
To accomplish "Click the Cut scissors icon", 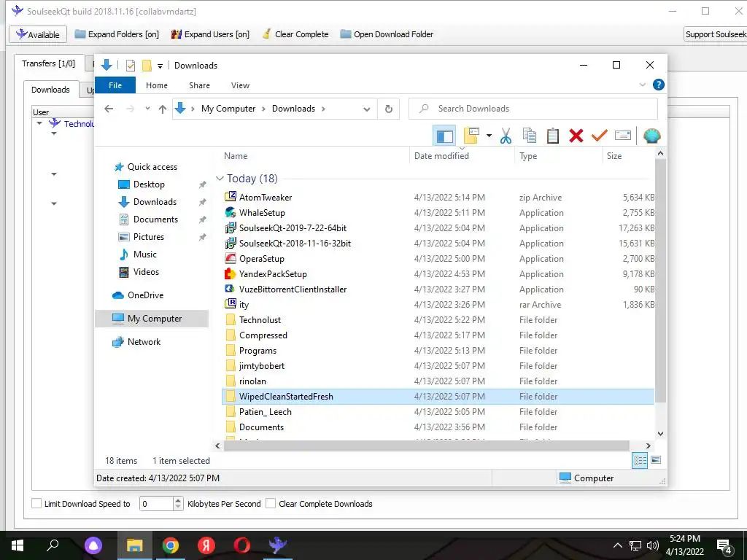I will tap(506, 136).
